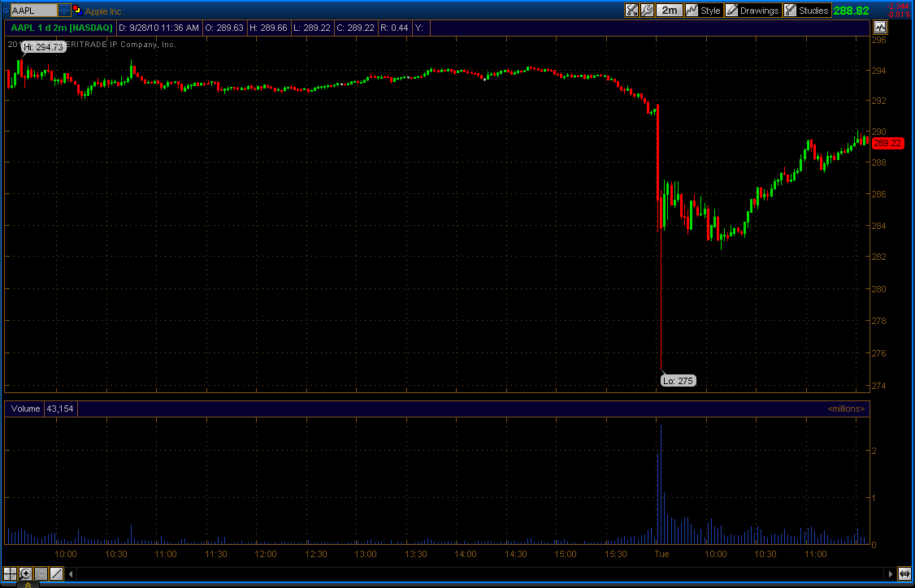
Task: Click the bottom-right time axis expand icon
Action: coord(904,574)
